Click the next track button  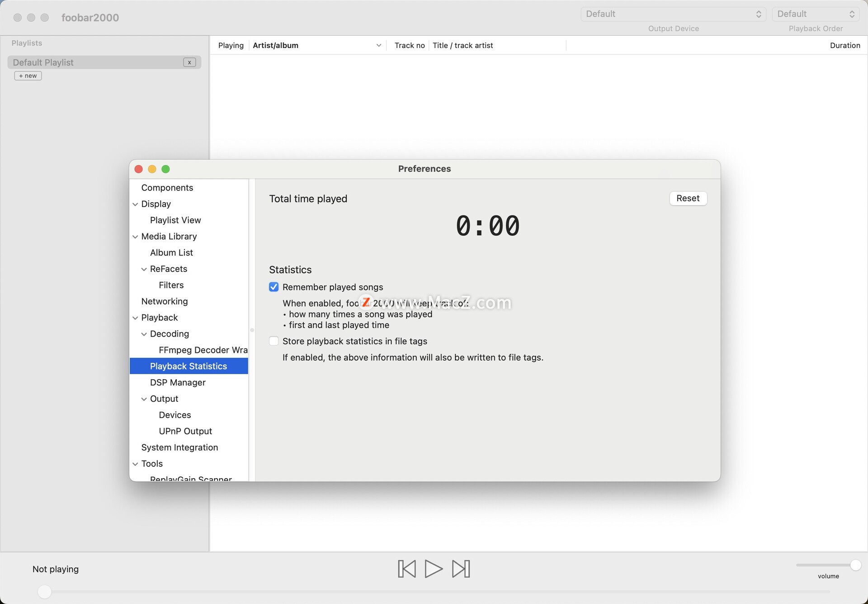coord(461,569)
